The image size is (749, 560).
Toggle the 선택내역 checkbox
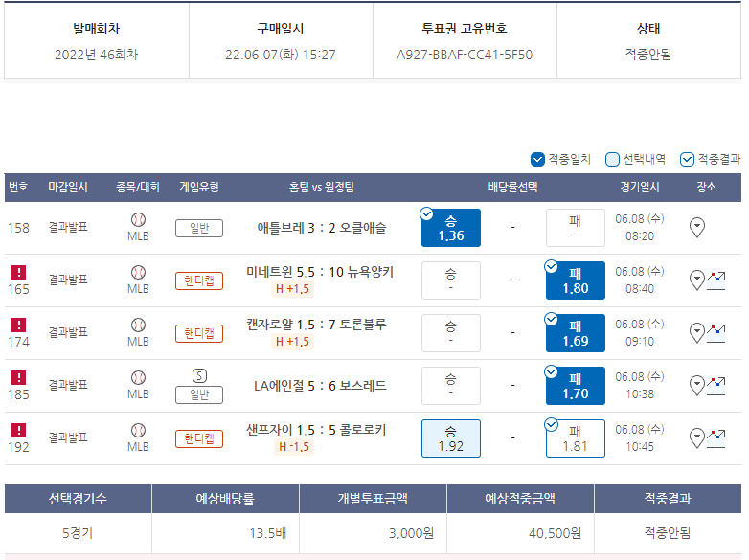(x=612, y=159)
